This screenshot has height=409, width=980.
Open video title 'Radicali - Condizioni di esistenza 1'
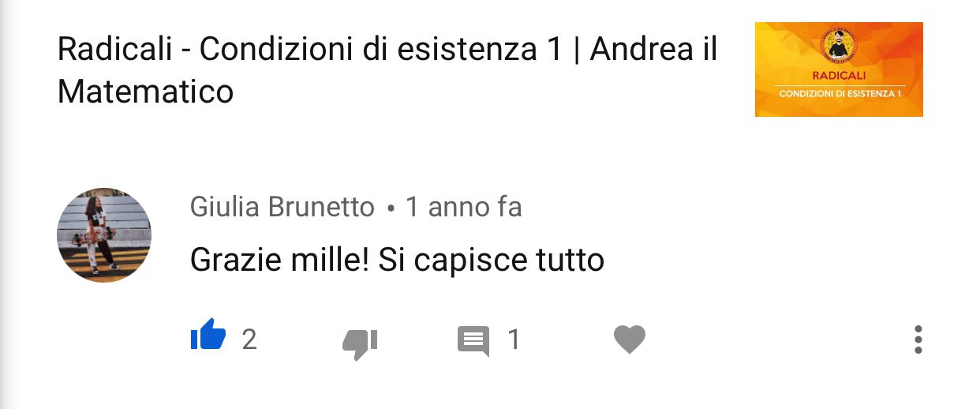tap(310, 51)
